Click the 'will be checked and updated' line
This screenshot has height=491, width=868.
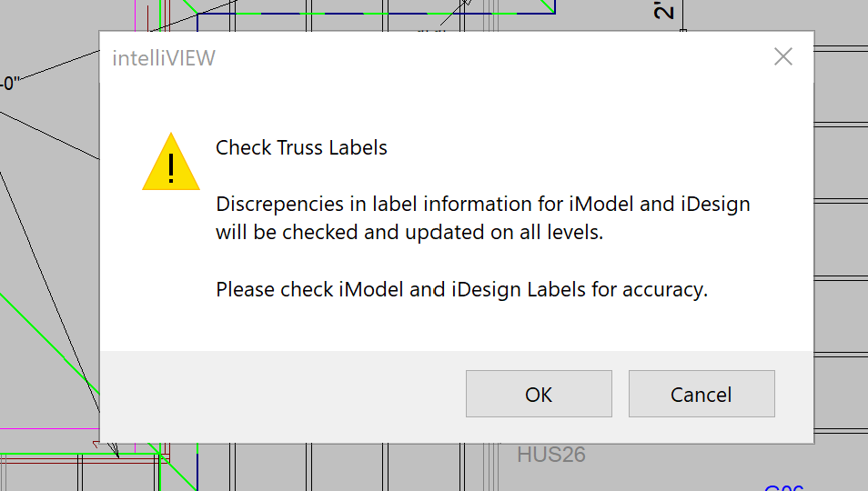point(409,232)
